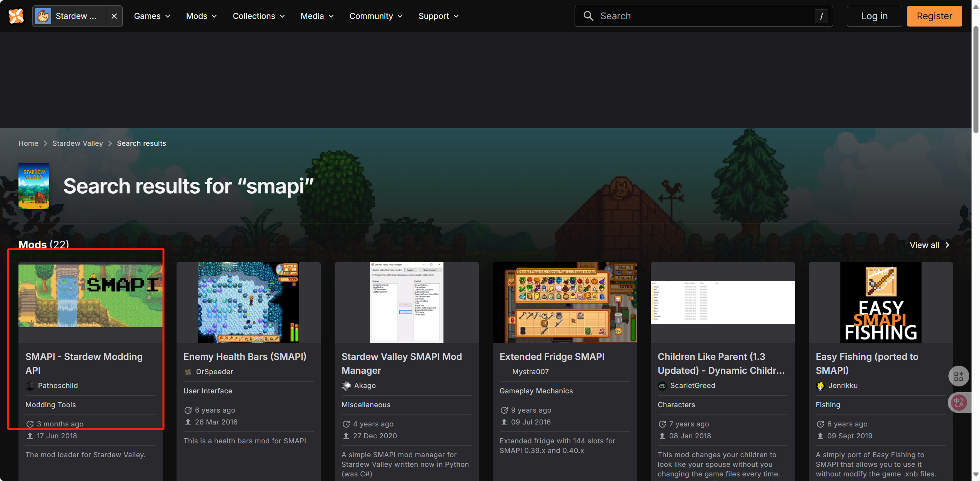Open the floating translate widget button
Screen dimensions: 980x481
tap(958, 403)
